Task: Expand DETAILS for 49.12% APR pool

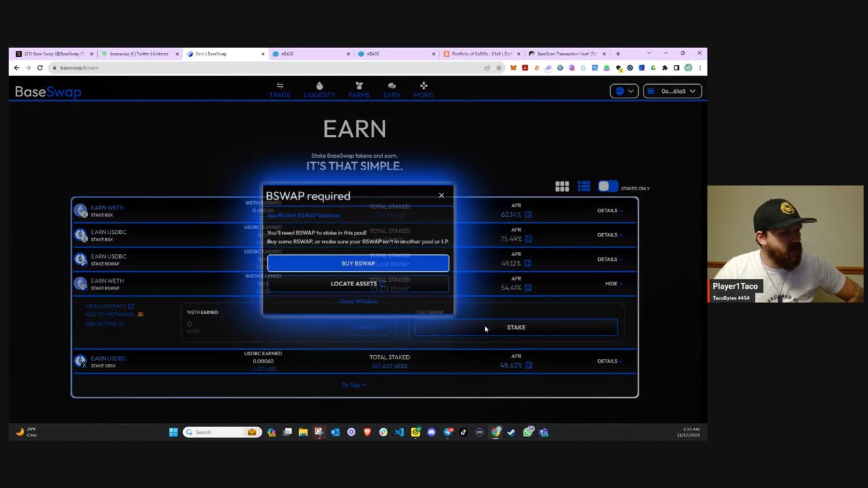Action: pyautogui.click(x=610, y=259)
